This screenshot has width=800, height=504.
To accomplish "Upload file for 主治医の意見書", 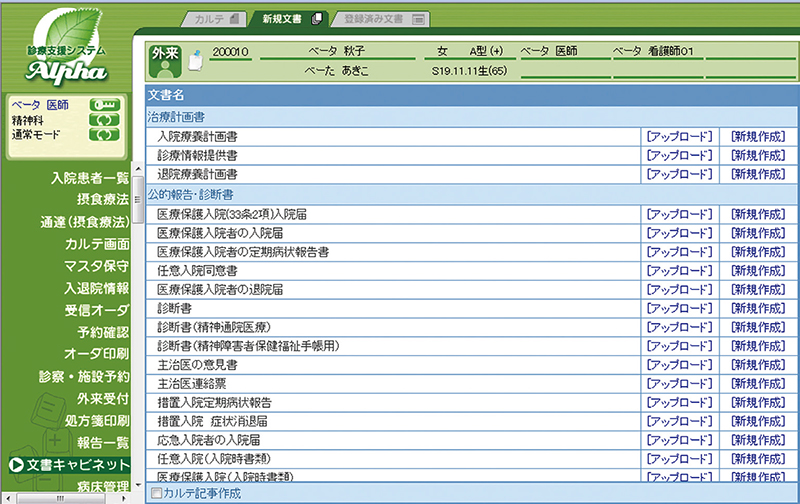I will click(x=679, y=364).
